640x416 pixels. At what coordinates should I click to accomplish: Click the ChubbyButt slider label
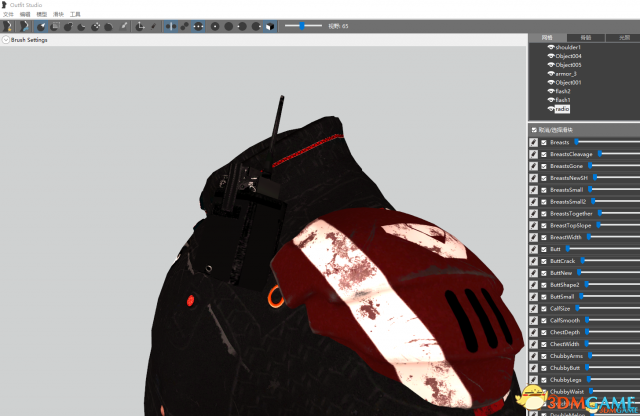(564, 368)
